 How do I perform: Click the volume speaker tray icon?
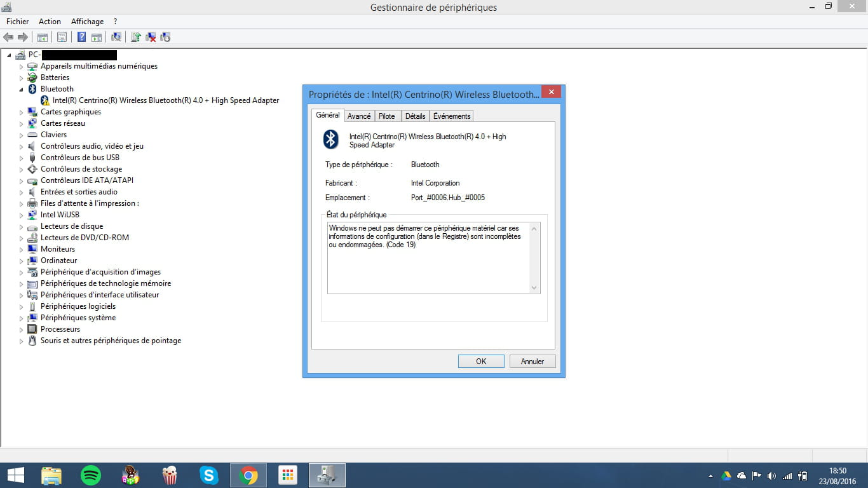click(x=771, y=475)
